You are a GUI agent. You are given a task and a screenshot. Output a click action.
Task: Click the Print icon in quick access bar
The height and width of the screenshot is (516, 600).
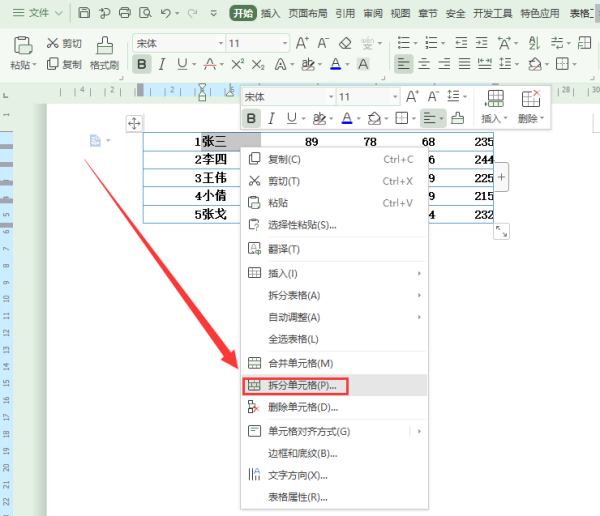pos(125,13)
